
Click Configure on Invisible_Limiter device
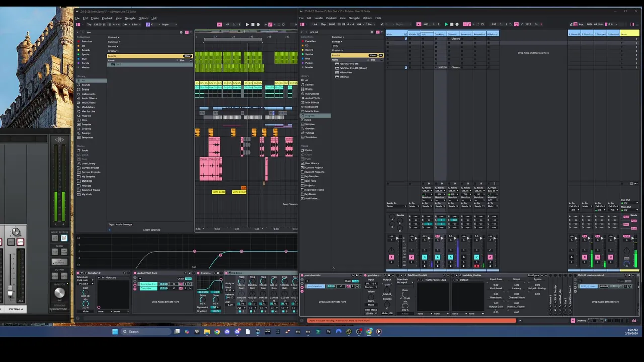[x=534, y=275]
